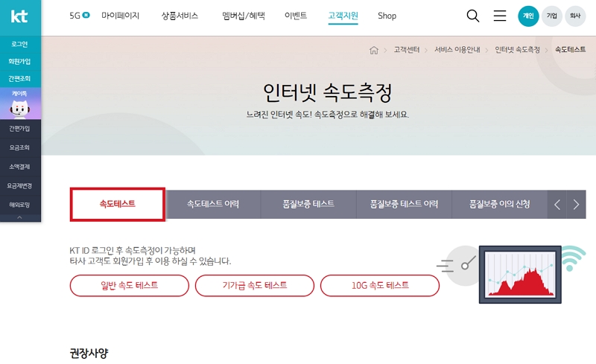Viewport: 596px width, 364px height.
Task: Switch to the 품질보증 테스트 tab
Action: click(308, 204)
